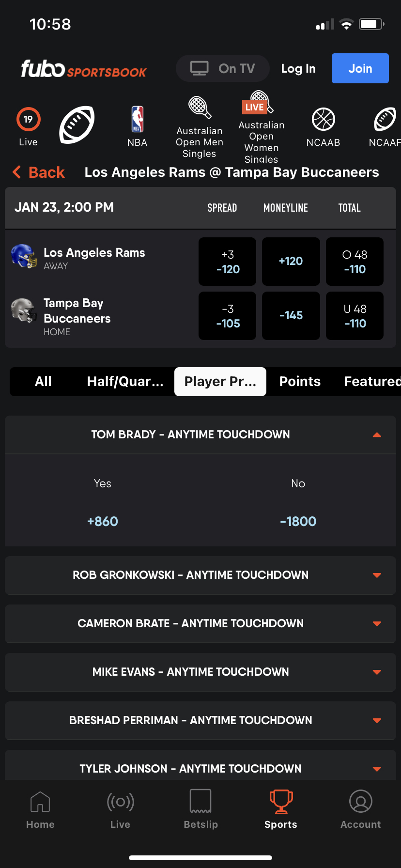Open the NCAAB basketball icon
This screenshot has height=868, width=401.
[x=323, y=120]
